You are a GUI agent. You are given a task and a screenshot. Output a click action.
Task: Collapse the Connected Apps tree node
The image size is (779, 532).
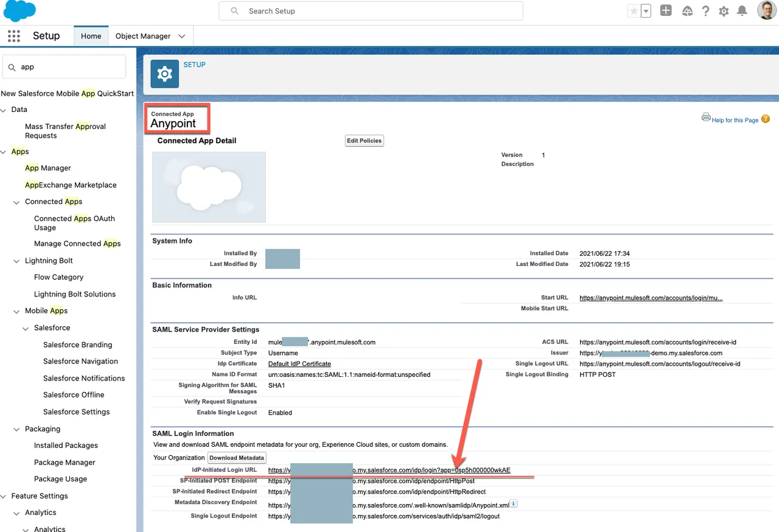click(17, 202)
